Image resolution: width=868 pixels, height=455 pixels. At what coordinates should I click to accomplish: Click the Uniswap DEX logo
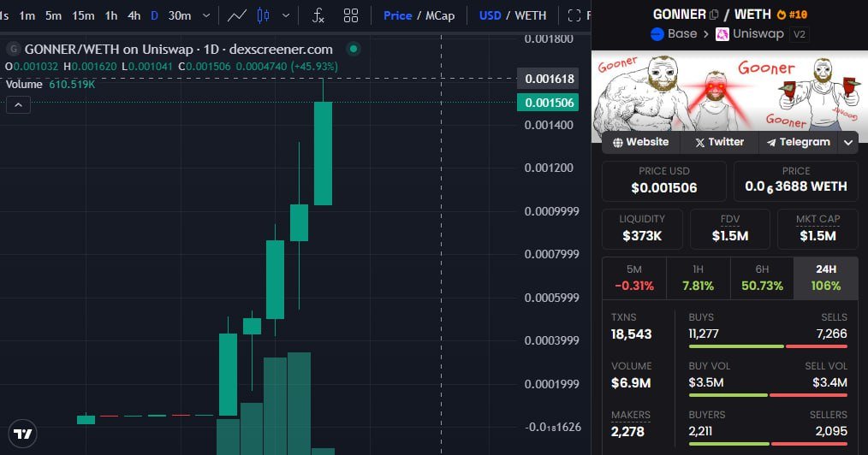(722, 34)
